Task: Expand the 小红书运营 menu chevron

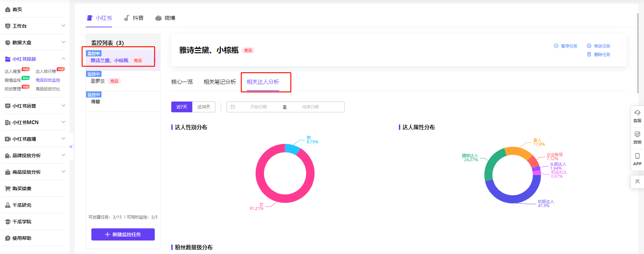Action: pos(63,106)
